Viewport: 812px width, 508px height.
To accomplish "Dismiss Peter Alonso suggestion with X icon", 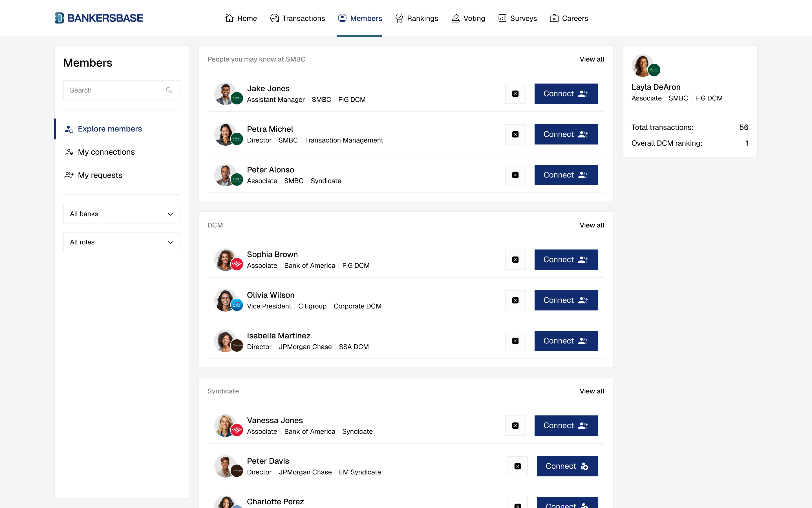I will pyautogui.click(x=515, y=175).
